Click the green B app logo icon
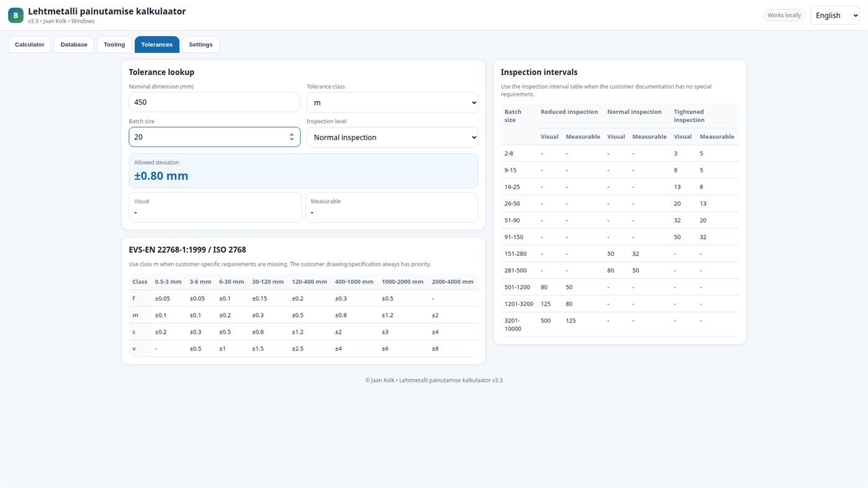This screenshot has width=868, height=488. [16, 15]
